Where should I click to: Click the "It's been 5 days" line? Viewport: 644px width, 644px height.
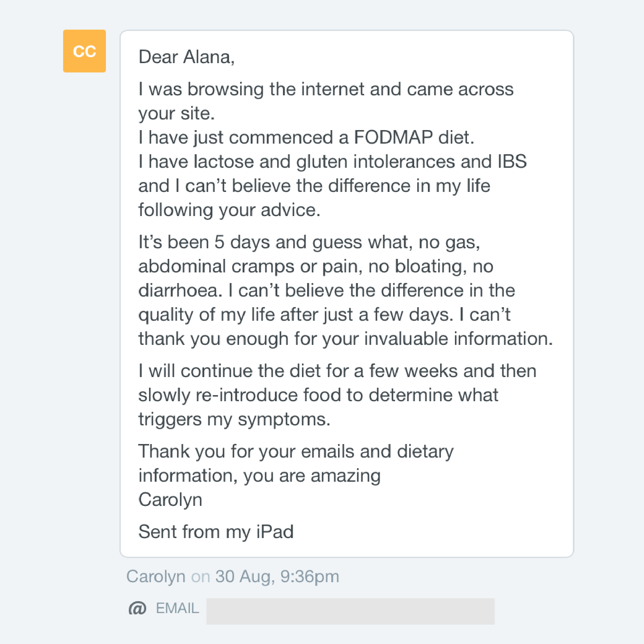pyautogui.click(x=309, y=242)
